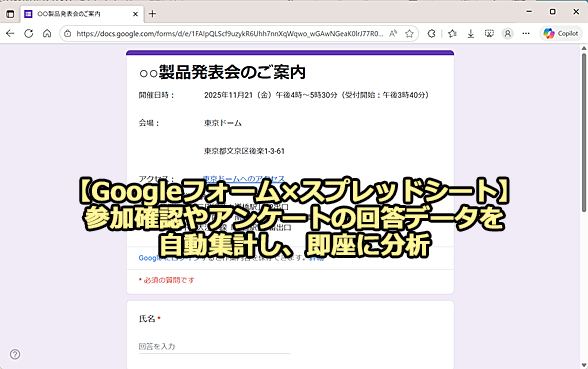
Task: Click the 開催日時 label
Action: point(156,95)
